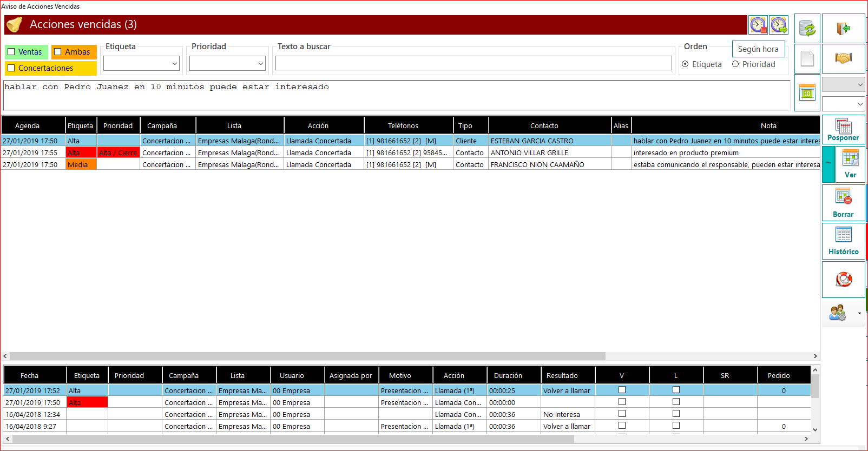Click the users settings icon
Image resolution: width=868 pixels, height=451 pixels.
point(837,313)
